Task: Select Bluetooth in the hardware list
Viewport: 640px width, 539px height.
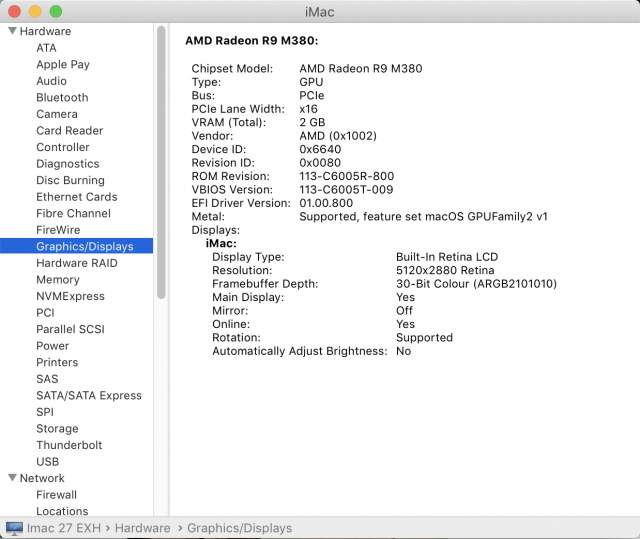Action: (x=62, y=97)
